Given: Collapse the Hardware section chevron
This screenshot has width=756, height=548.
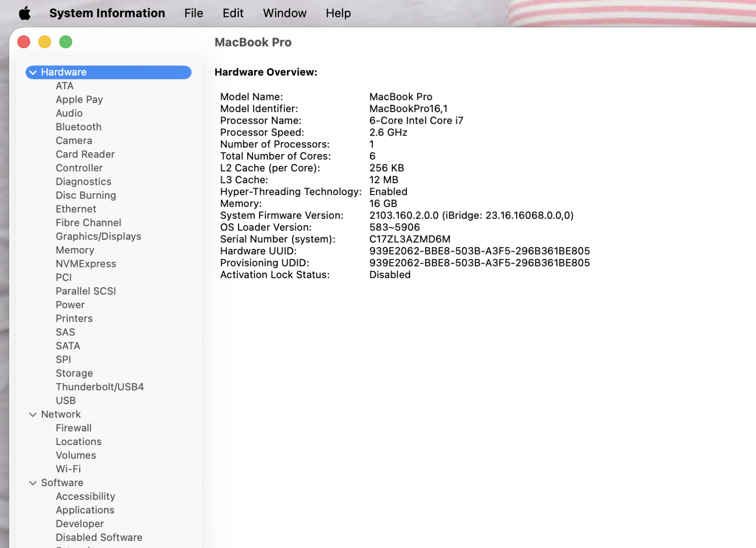Looking at the screenshot, I should tap(33, 72).
